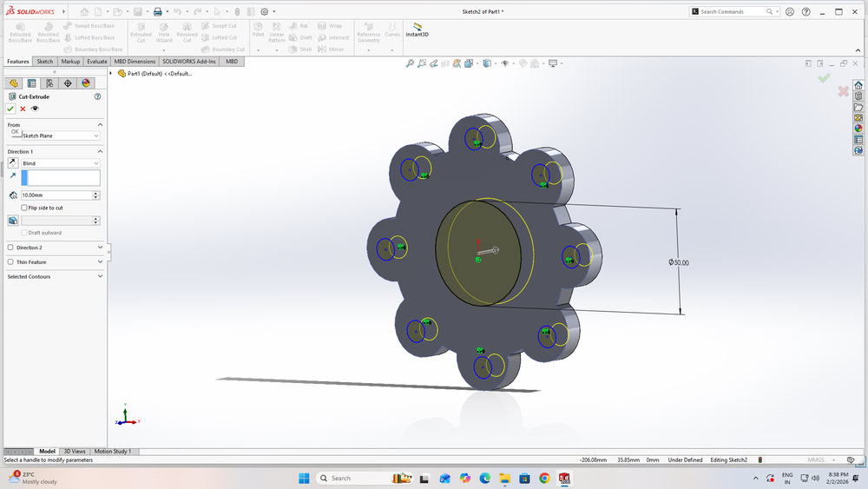Collapse the Direction 1 section chevron
868x489 pixels.
pos(100,151)
